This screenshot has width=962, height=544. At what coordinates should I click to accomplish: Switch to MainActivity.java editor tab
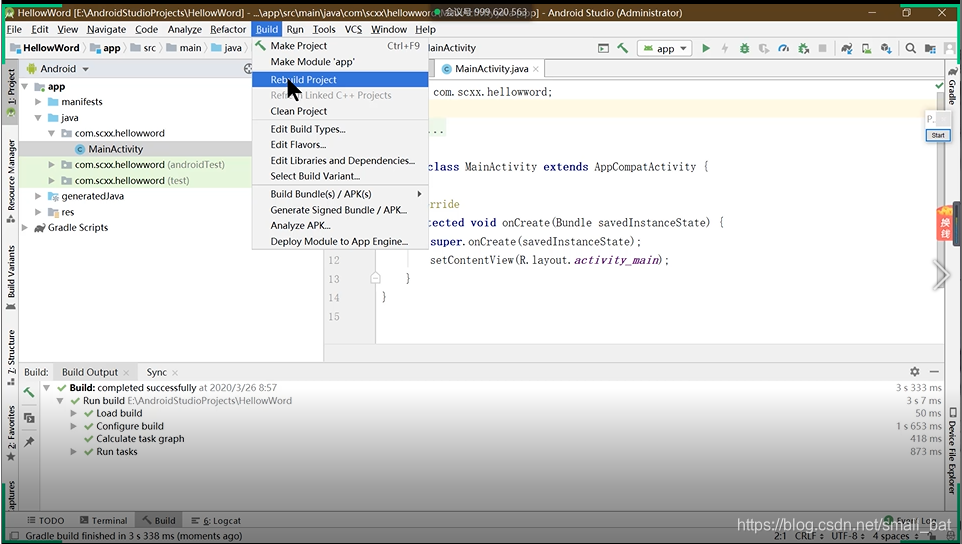point(491,69)
